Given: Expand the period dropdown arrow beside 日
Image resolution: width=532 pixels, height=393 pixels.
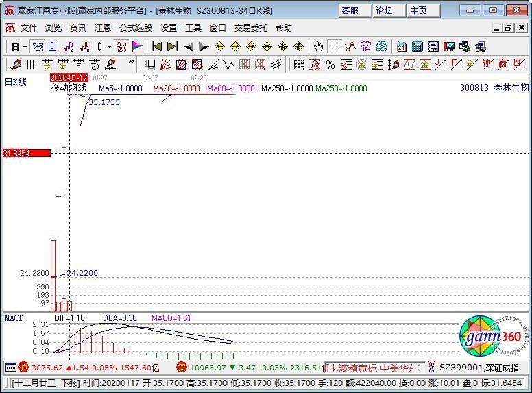Looking at the screenshot, I should pos(25,47).
